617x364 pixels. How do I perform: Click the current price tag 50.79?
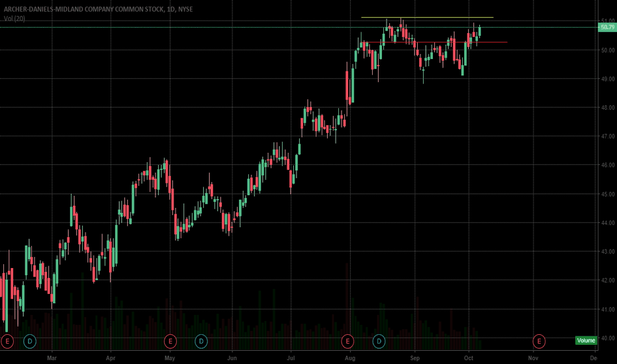tap(607, 27)
